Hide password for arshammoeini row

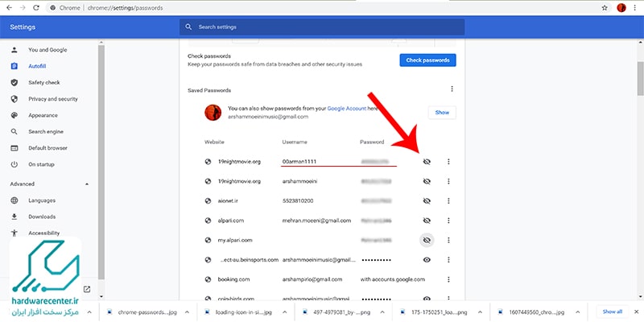coord(427,181)
